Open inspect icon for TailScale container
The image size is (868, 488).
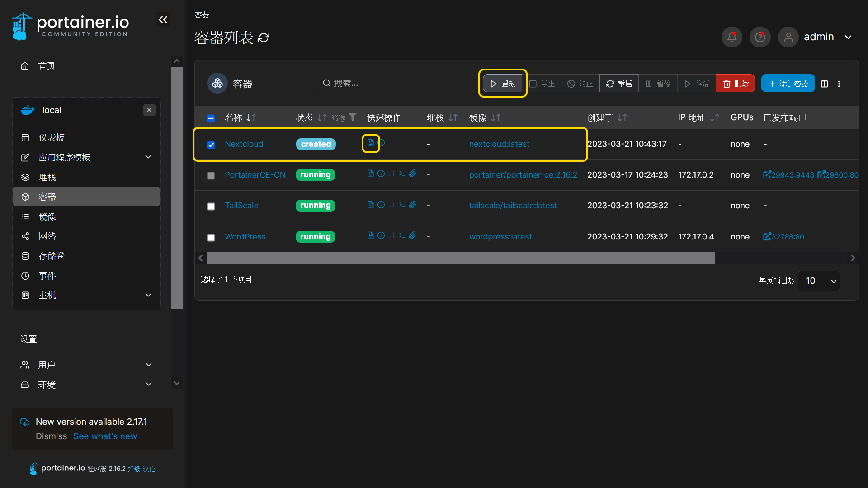click(x=381, y=205)
